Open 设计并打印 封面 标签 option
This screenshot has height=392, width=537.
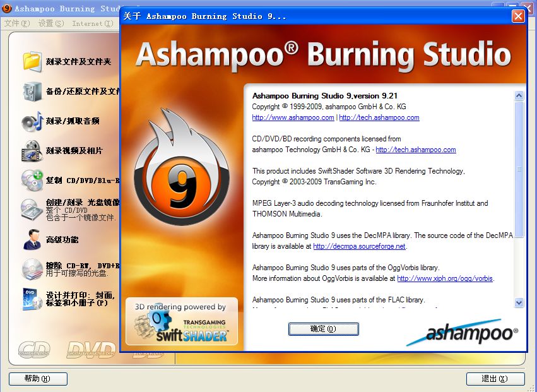(x=81, y=299)
